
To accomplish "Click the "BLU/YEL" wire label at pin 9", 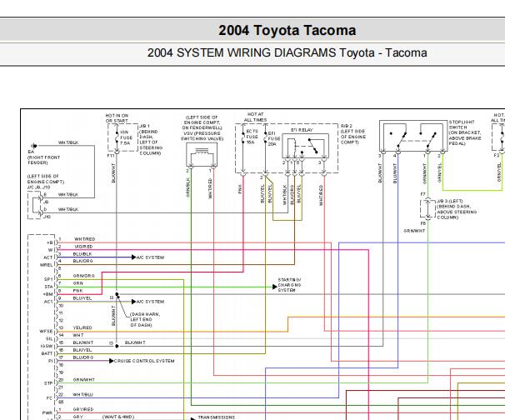I will [x=82, y=298].
